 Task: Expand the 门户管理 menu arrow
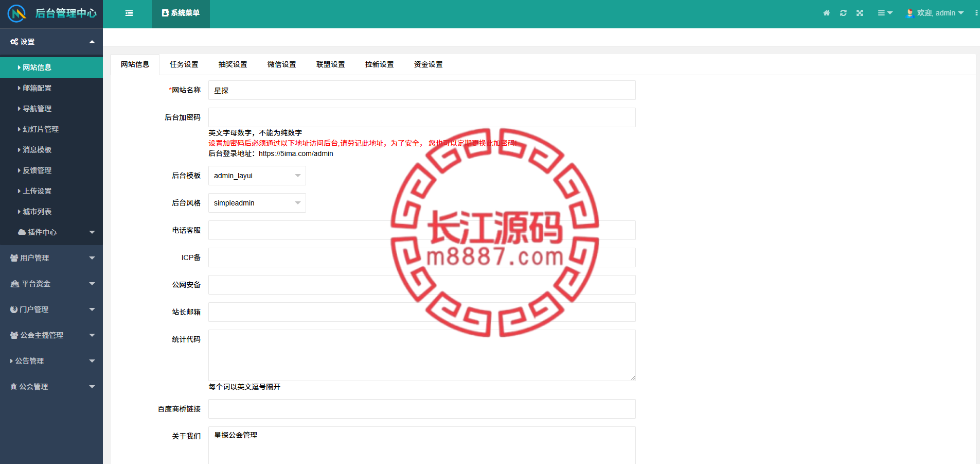[92, 310]
